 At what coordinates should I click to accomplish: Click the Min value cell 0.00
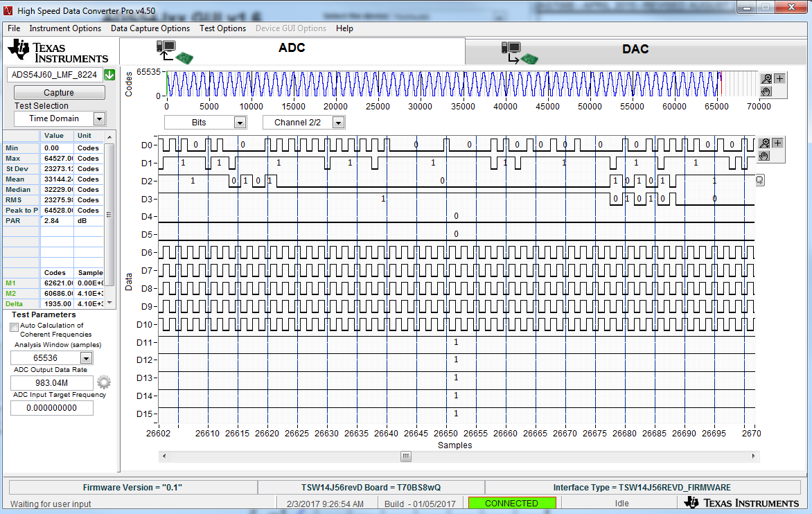57,148
